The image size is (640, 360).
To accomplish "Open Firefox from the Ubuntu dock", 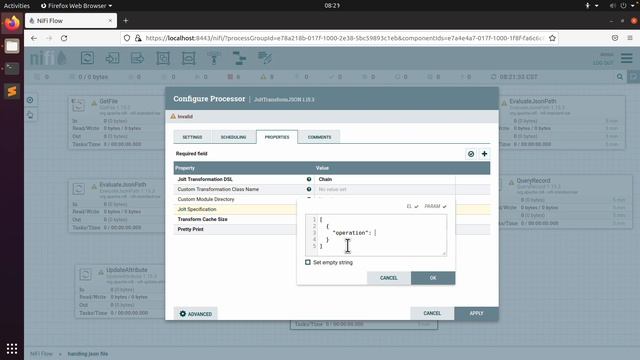I will [12, 23].
